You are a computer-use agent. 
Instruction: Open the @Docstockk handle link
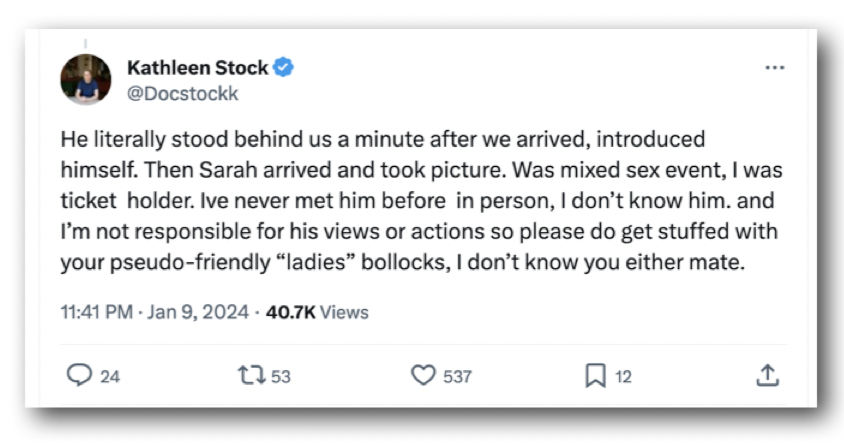(x=183, y=94)
